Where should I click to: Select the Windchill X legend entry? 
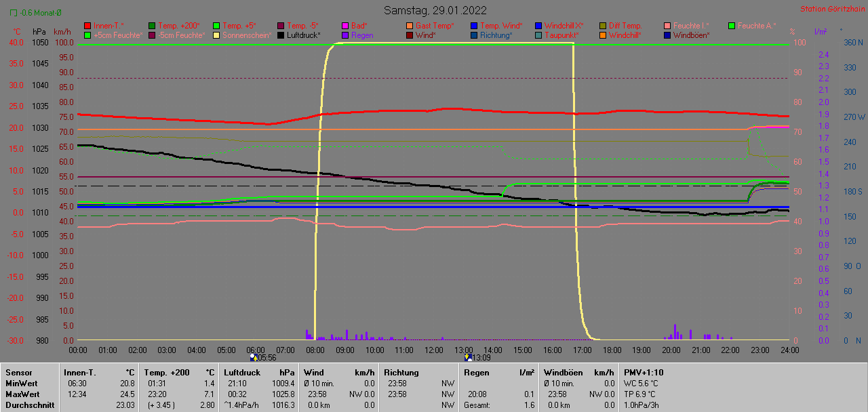(x=559, y=26)
